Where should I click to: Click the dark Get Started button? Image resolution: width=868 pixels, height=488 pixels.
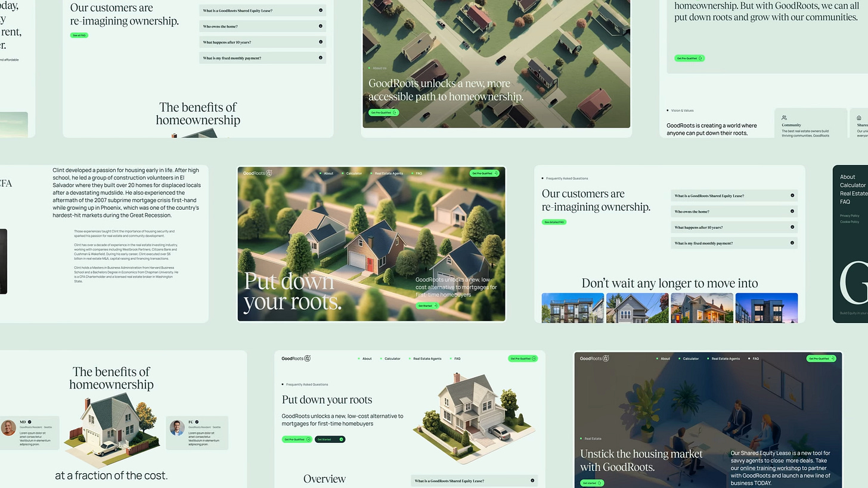(330, 439)
